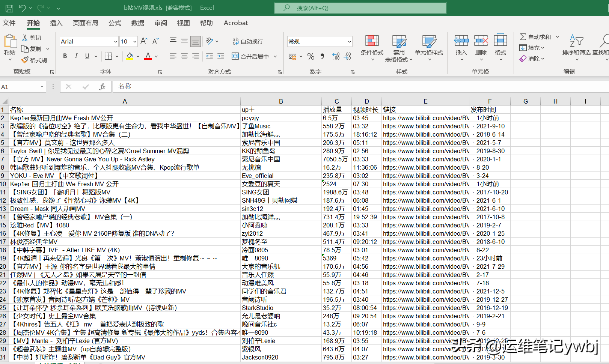This screenshot has height=364, width=609.
Task: Activate the Format Painter (格式刷) brush
Action: pyautogui.click(x=25, y=60)
